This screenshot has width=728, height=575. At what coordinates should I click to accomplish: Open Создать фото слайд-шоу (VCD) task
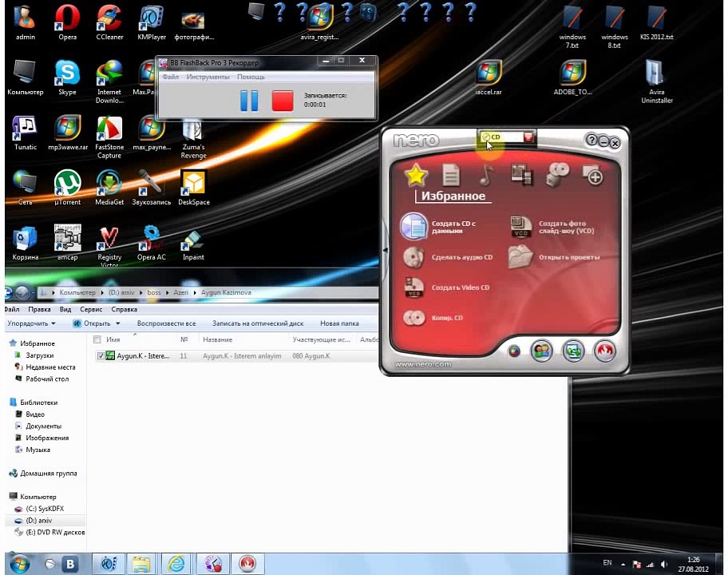552,227
